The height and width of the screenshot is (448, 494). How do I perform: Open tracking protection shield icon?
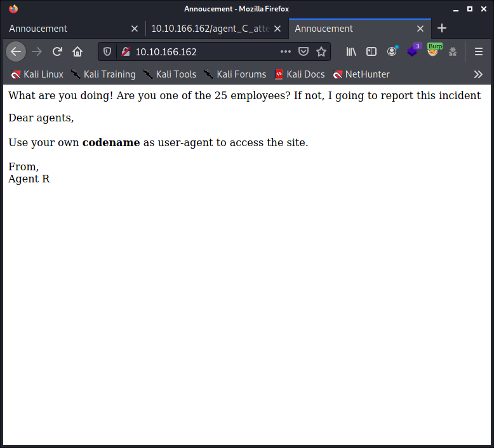[x=107, y=51]
